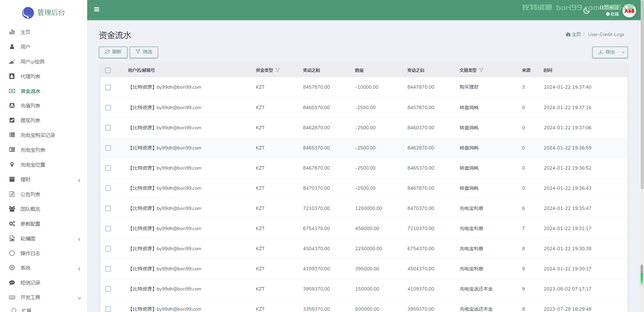Screen dimensions: 644x312
Task: Open 提现列表 menu item
Action: 30,120
